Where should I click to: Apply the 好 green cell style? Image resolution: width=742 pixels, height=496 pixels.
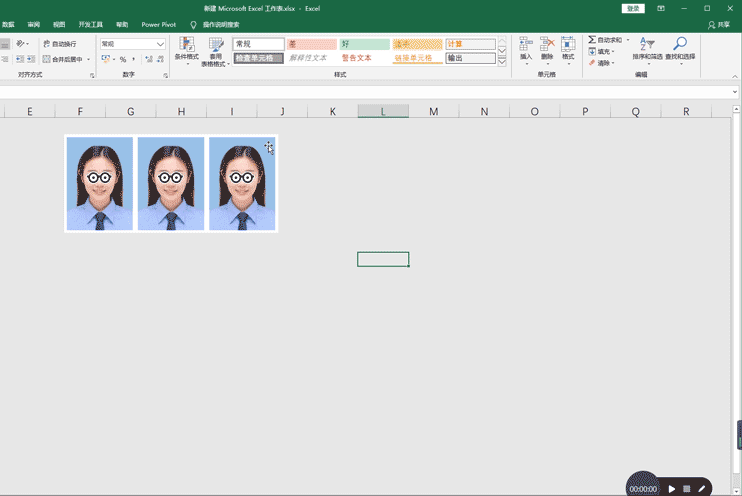(364, 44)
